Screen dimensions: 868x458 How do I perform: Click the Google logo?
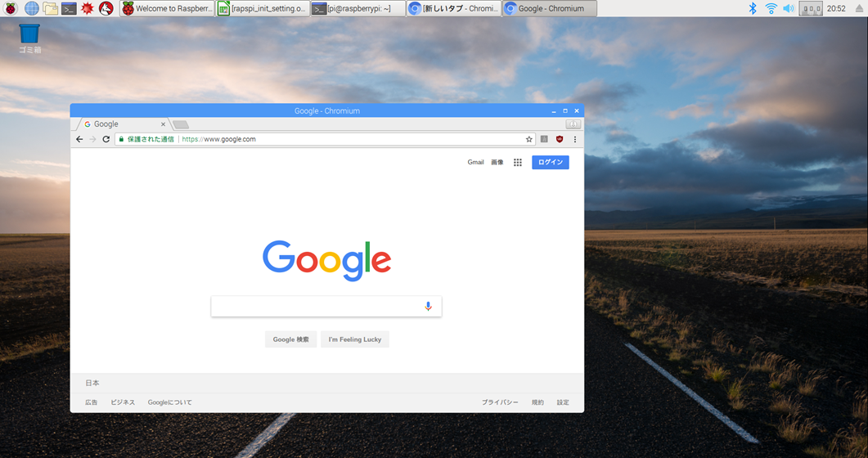pyautogui.click(x=326, y=260)
